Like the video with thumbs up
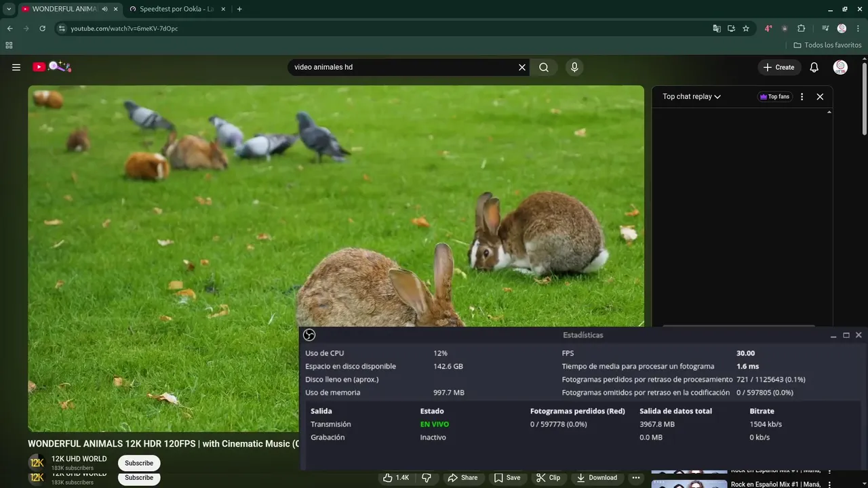This screenshot has height=488, width=868. (396, 478)
